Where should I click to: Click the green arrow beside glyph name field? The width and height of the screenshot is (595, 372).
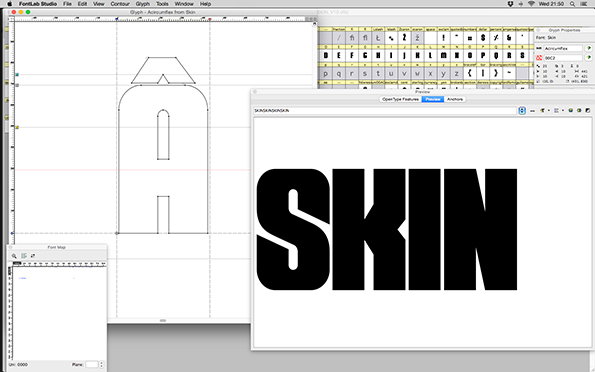589,48
